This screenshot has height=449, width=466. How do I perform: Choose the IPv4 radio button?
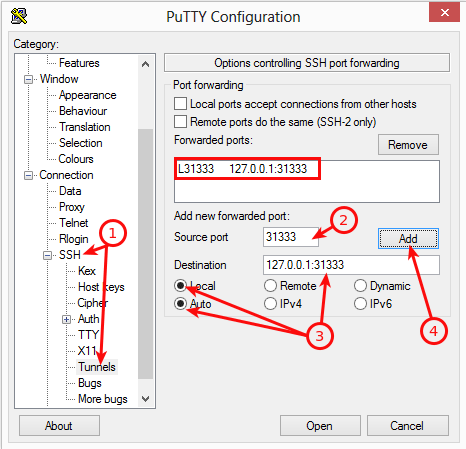click(270, 304)
